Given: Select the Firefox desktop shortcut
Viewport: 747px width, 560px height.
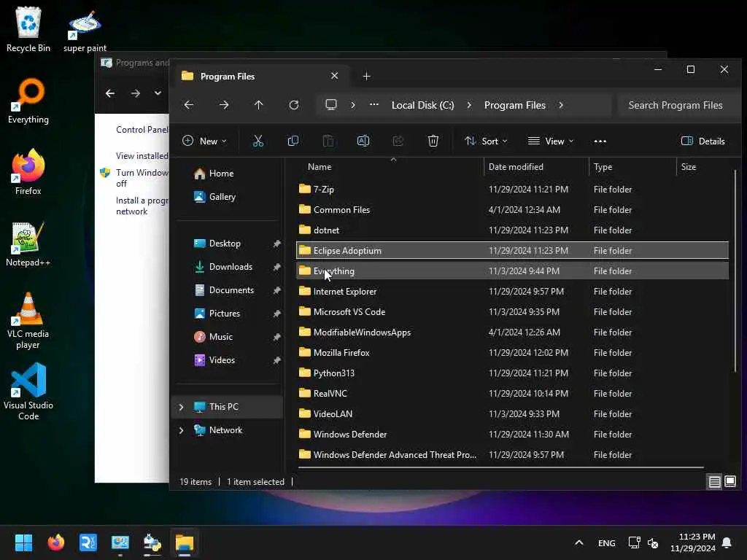Looking at the screenshot, I should tap(28, 172).
